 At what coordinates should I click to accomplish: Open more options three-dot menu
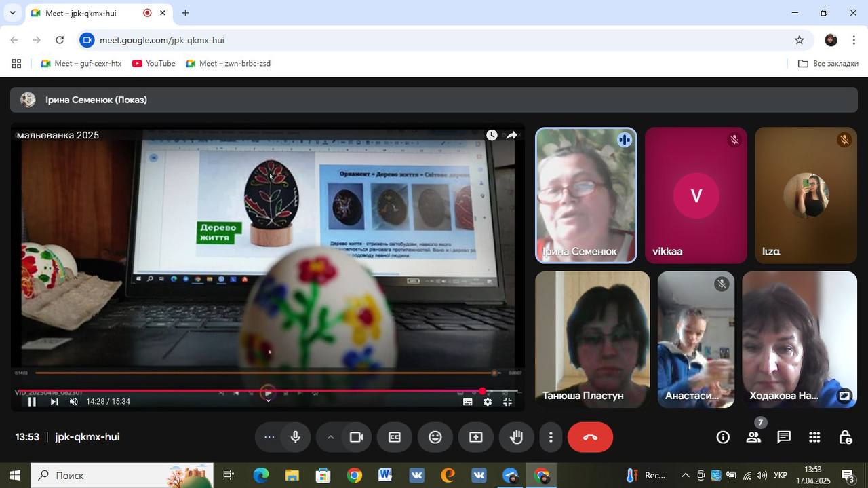[551, 438]
